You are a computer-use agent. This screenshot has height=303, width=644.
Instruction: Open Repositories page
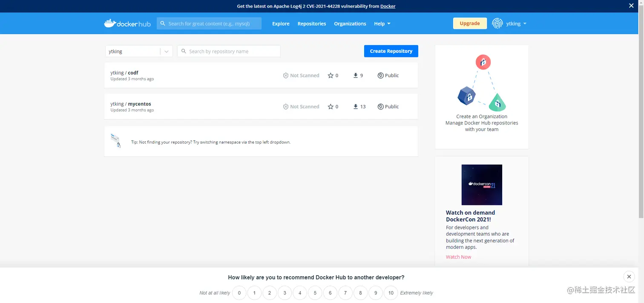point(312,23)
